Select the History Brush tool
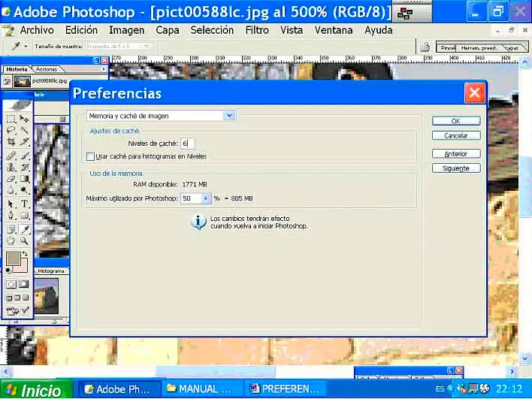532x399 pixels. click(x=24, y=168)
